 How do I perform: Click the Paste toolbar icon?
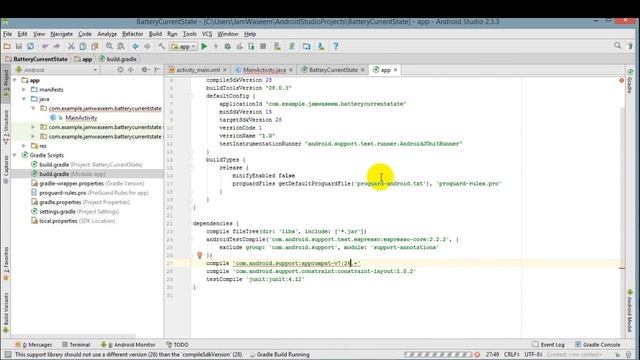click(95, 47)
